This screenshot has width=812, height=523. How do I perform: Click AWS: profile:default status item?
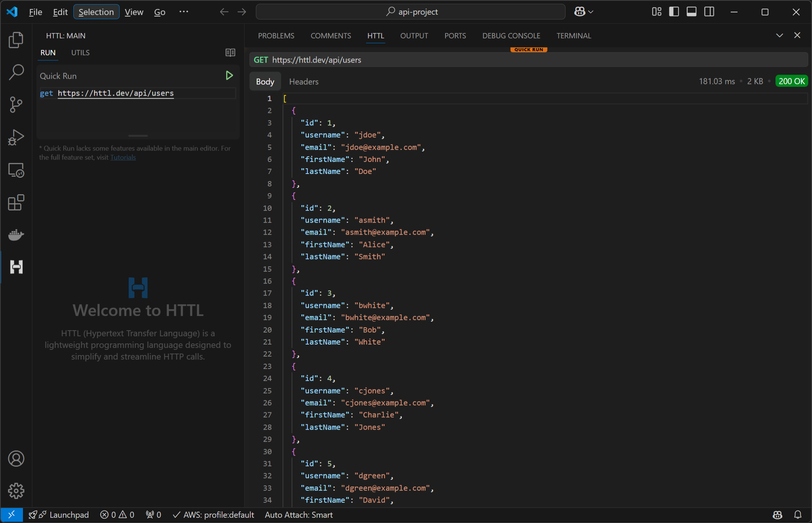pos(213,515)
